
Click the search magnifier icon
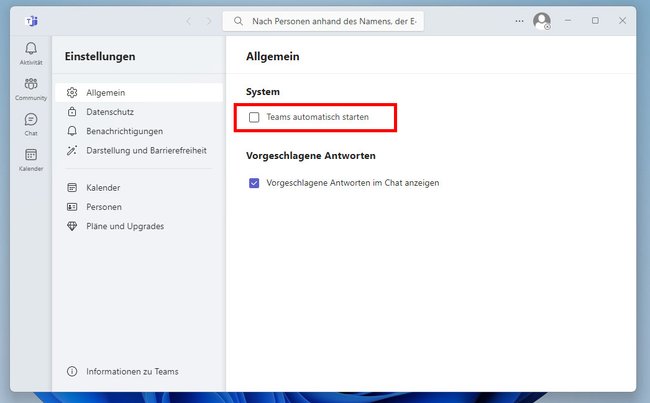(x=238, y=21)
